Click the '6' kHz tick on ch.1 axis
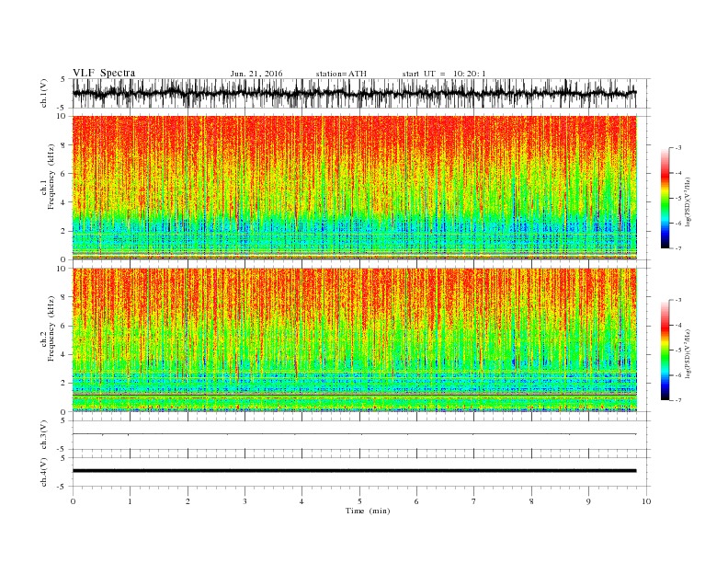 tap(64, 174)
